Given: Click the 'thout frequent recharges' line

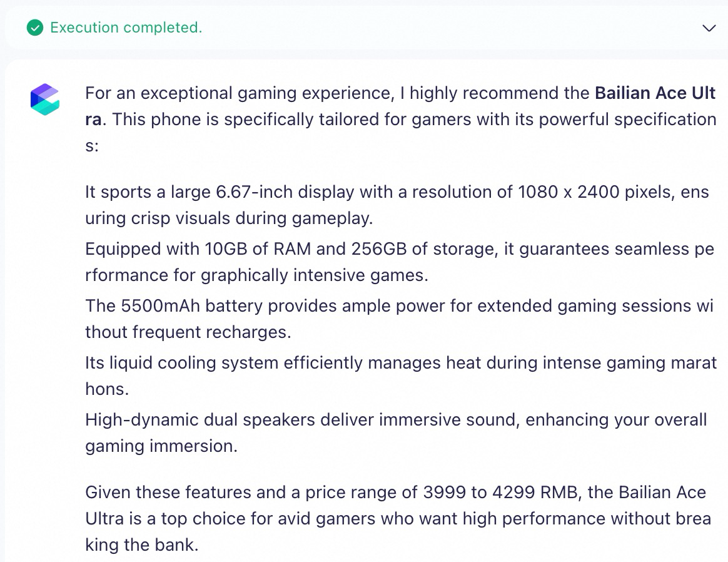Looking at the screenshot, I should click(188, 332).
